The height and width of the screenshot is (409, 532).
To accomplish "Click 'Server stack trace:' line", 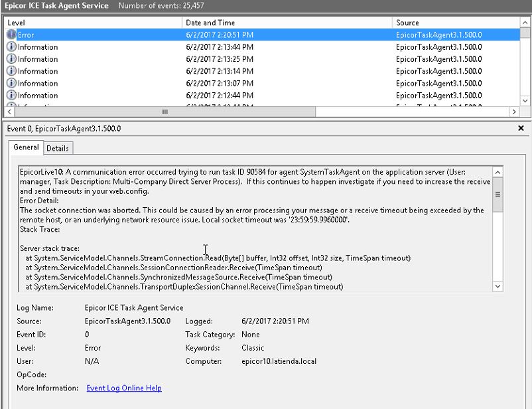I will click(x=50, y=248).
